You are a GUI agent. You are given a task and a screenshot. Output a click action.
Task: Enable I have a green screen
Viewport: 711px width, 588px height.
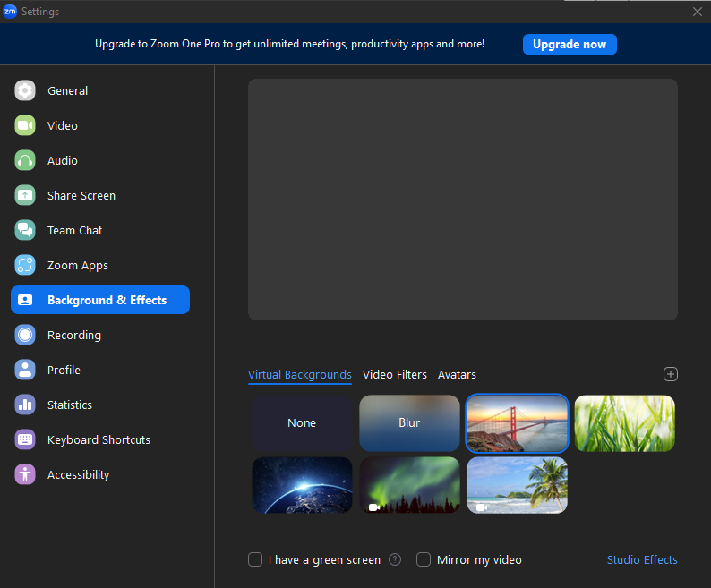click(255, 560)
